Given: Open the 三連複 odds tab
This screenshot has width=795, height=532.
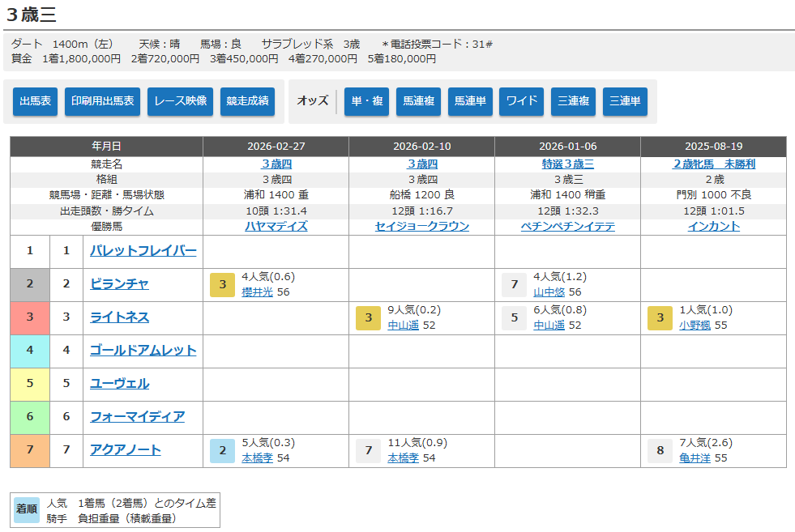Looking at the screenshot, I should 573,101.
